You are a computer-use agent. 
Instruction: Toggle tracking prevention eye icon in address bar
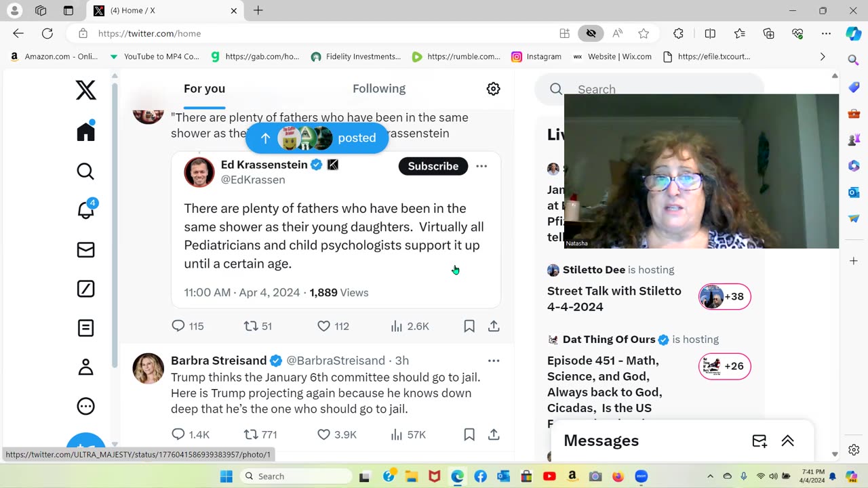click(x=591, y=33)
